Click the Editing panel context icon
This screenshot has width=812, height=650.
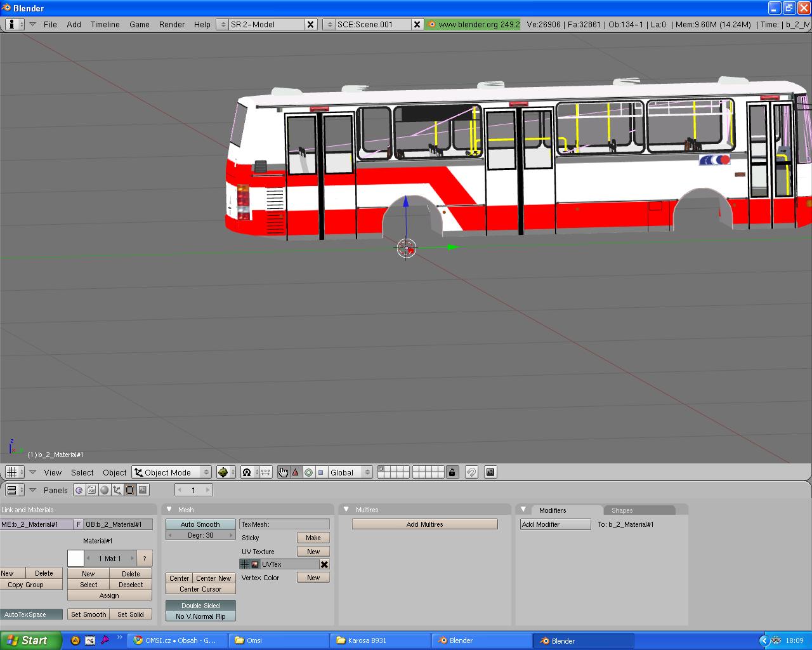click(130, 490)
